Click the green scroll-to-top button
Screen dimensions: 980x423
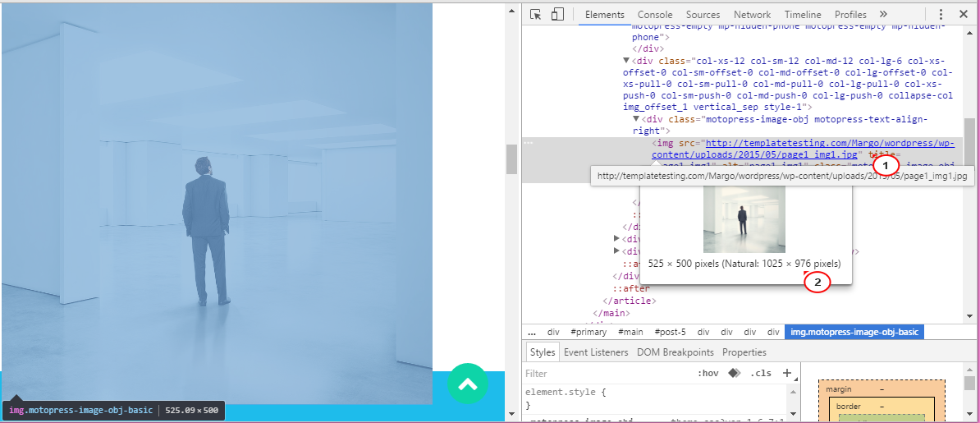point(467,383)
